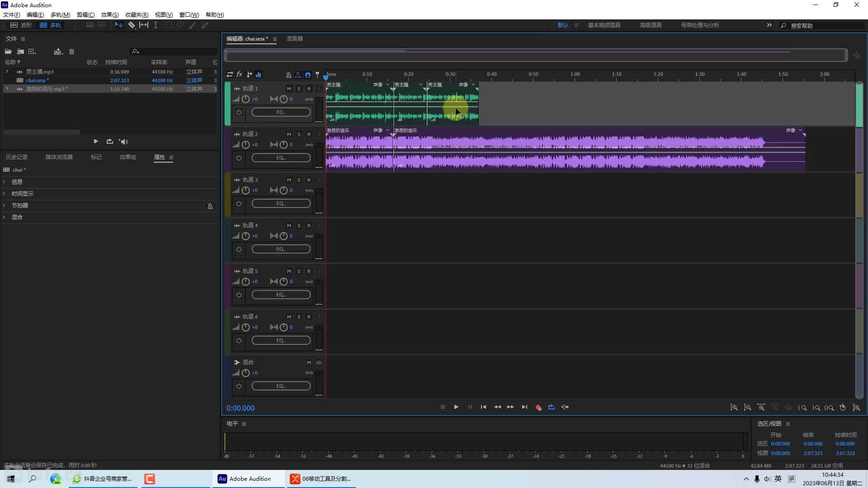The width and height of the screenshot is (868, 488).
Task: Click the Rewind button
Action: pyautogui.click(x=497, y=407)
